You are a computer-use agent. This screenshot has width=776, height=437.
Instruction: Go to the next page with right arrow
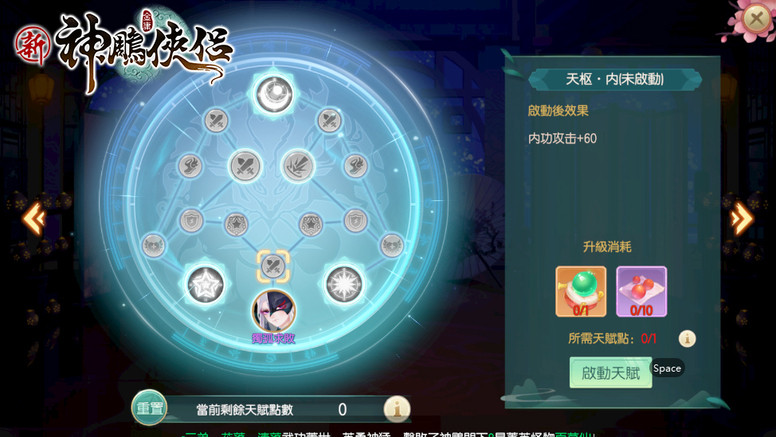[742, 218]
